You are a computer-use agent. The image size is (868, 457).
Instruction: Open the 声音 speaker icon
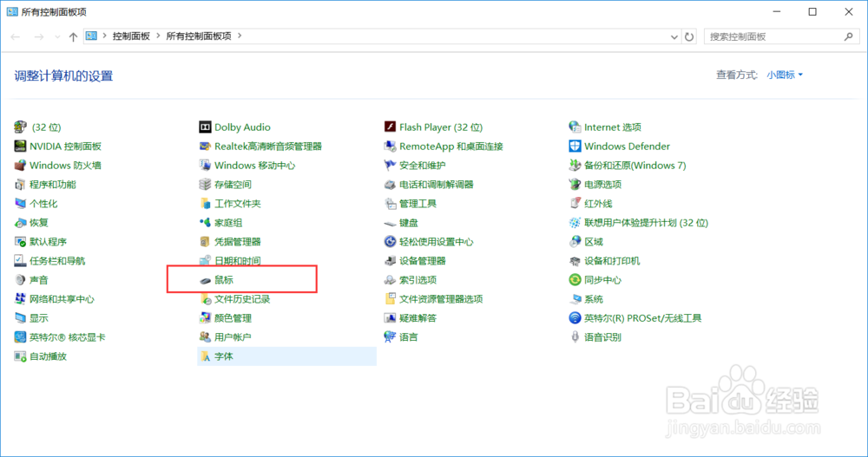coord(21,280)
